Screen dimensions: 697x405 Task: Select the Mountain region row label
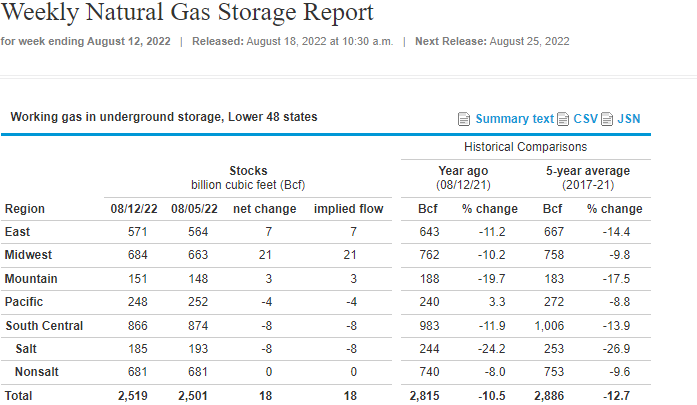click(x=31, y=279)
